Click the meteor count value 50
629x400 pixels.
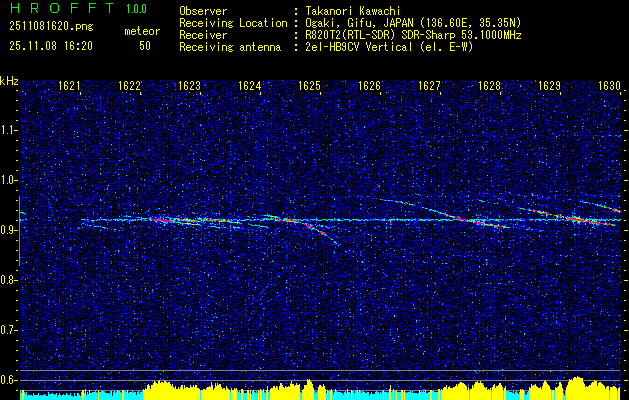coord(145,46)
